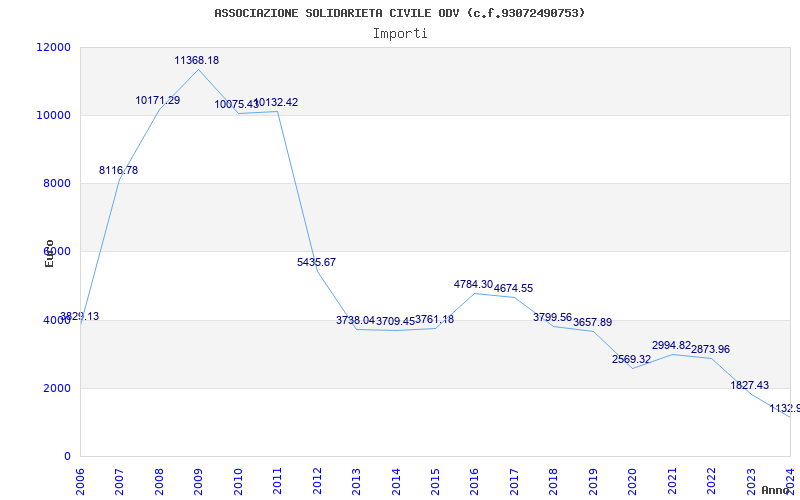Screen dimensions: 800x500
Task: Click the 2022 x-axis year label
Action: coord(711,480)
